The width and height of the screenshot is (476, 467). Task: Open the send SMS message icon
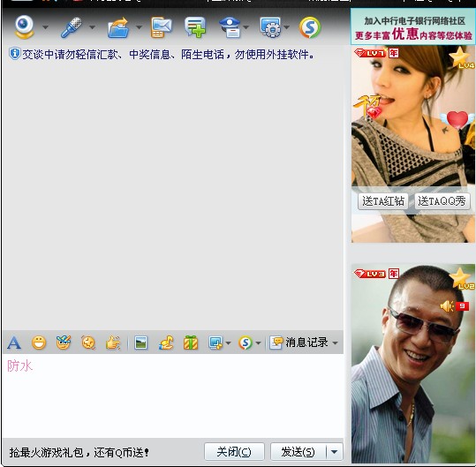pyautogui.click(x=162, y=27)
